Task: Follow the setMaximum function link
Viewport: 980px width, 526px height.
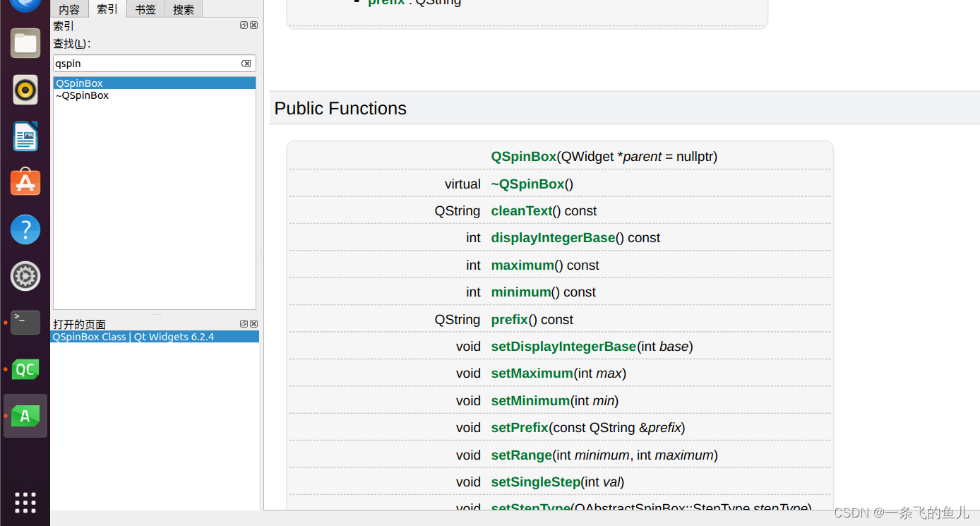Action: pyautogui.click(x=532, y=373)
